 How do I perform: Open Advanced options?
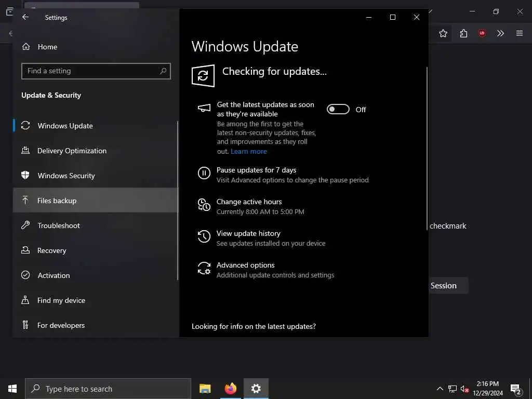coord(265,270)
